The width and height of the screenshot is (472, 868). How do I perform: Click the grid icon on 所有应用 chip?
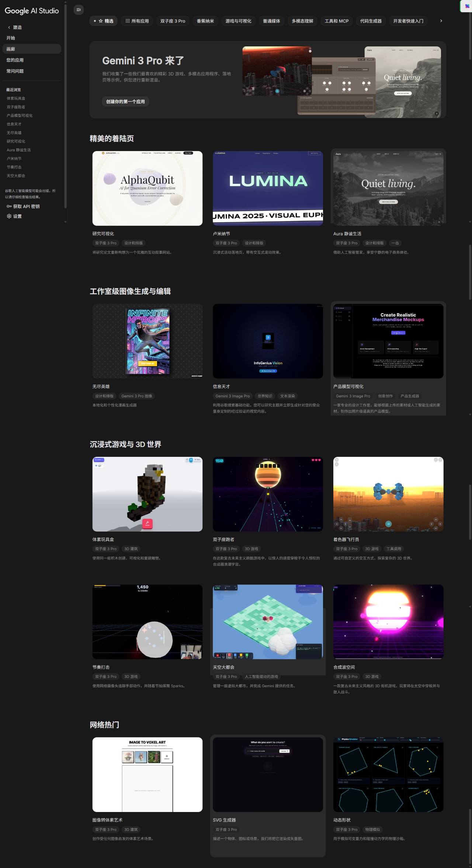tap(128, 21)
